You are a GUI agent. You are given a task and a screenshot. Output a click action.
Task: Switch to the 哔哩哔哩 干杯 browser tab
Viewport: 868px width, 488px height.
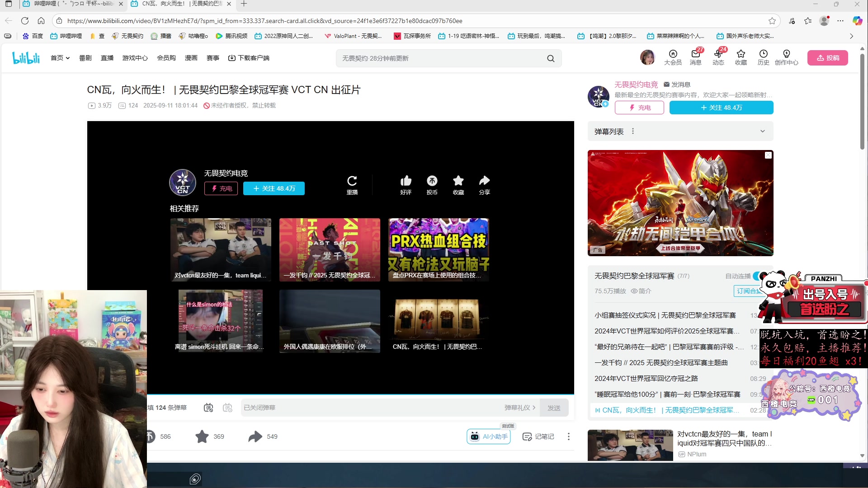(72, 4)
